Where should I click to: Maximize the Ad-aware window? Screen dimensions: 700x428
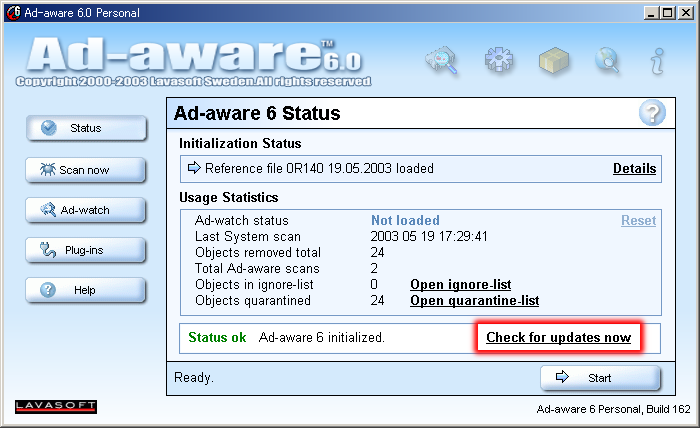[x=668, y=13]
